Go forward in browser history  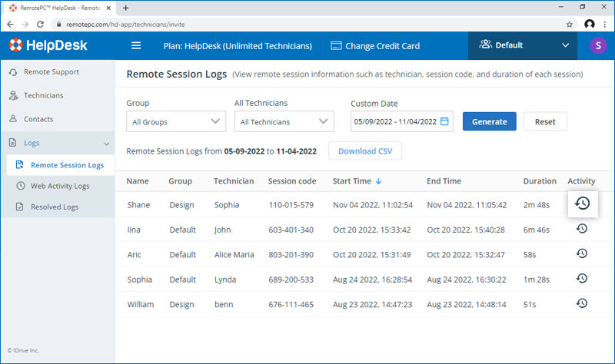(25, 25)
